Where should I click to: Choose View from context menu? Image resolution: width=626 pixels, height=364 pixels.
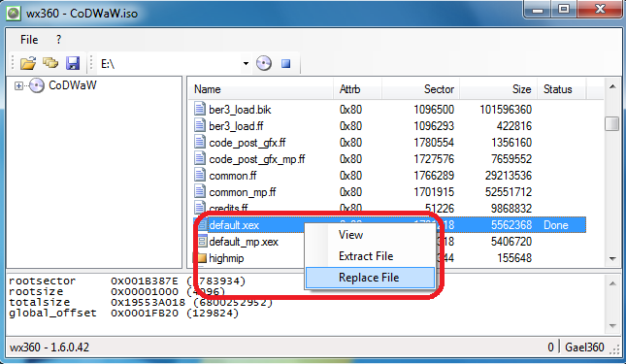coord(350,235)
